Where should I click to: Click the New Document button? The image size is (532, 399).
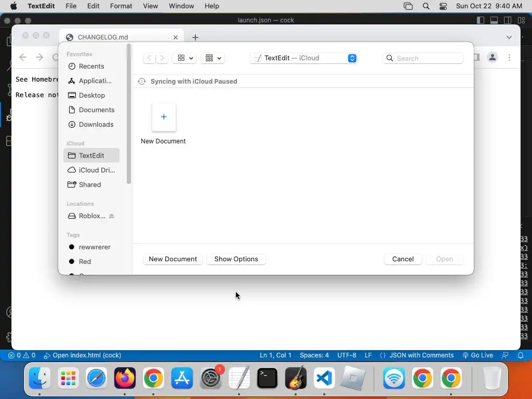172,259
